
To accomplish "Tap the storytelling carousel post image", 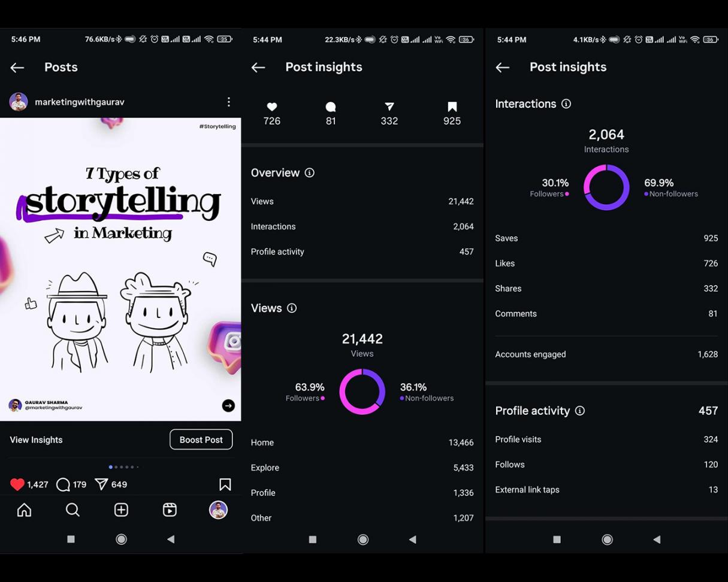I will click(x=120, y=269).
